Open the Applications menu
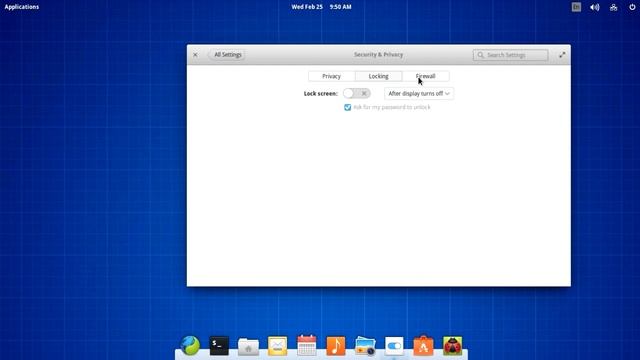The image size is (640, 360). 22,7
